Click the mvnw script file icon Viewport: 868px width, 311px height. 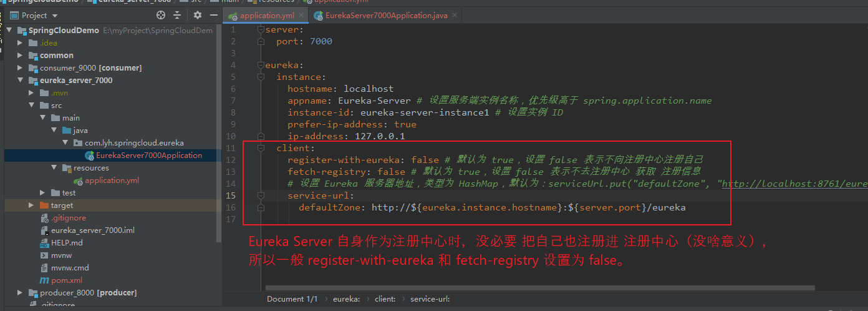pos(44,255)
